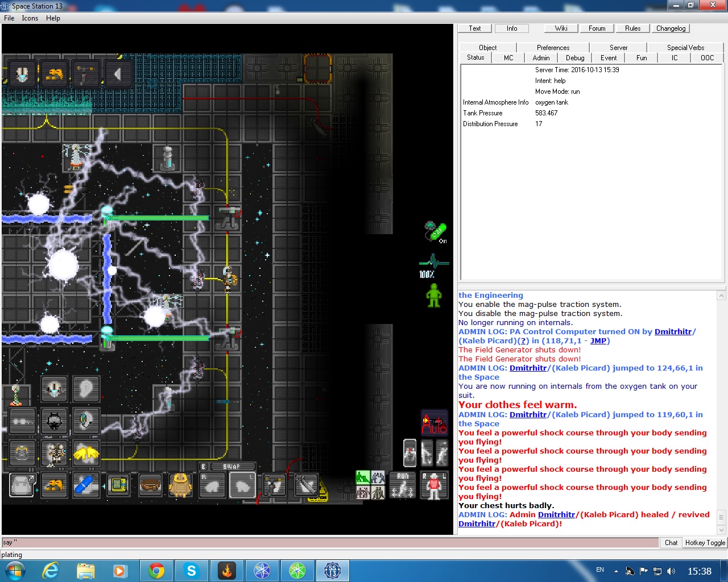Toggle the Run movement mode button
This screenshot has height=582, width=728.
pyautogui.click(x=403, y=485)
